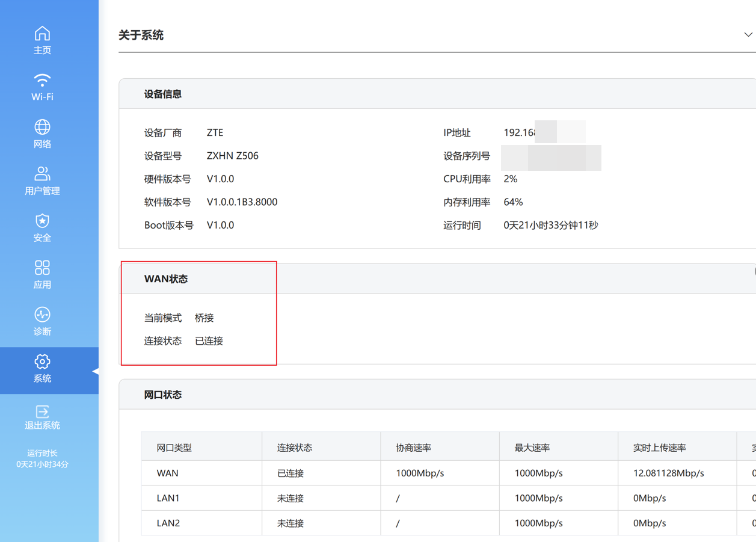
Task: Click 连接状态 value 已连接 in WAN状态
Action: pyautogui.click(x=209, y=341)
